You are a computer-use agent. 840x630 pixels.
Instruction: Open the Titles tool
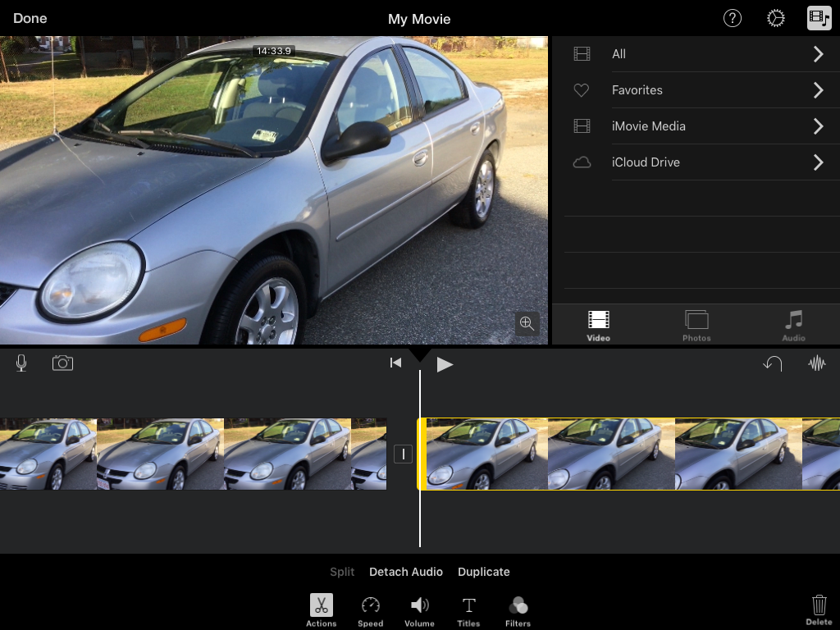click(x=468, y=611)
